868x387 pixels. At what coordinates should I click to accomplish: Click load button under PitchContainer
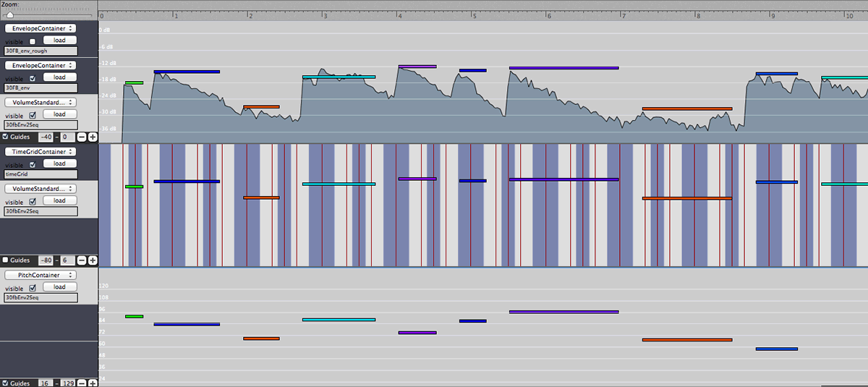(x=59, y=287)
